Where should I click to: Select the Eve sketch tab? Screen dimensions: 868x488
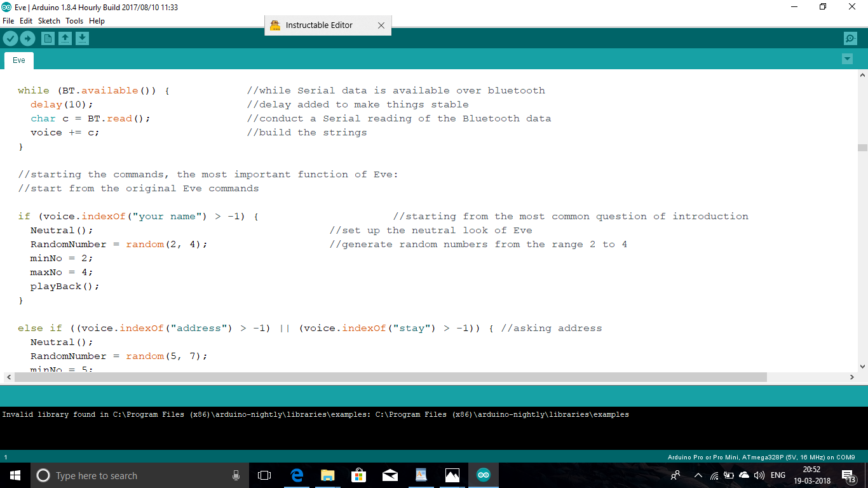point(18,60)
